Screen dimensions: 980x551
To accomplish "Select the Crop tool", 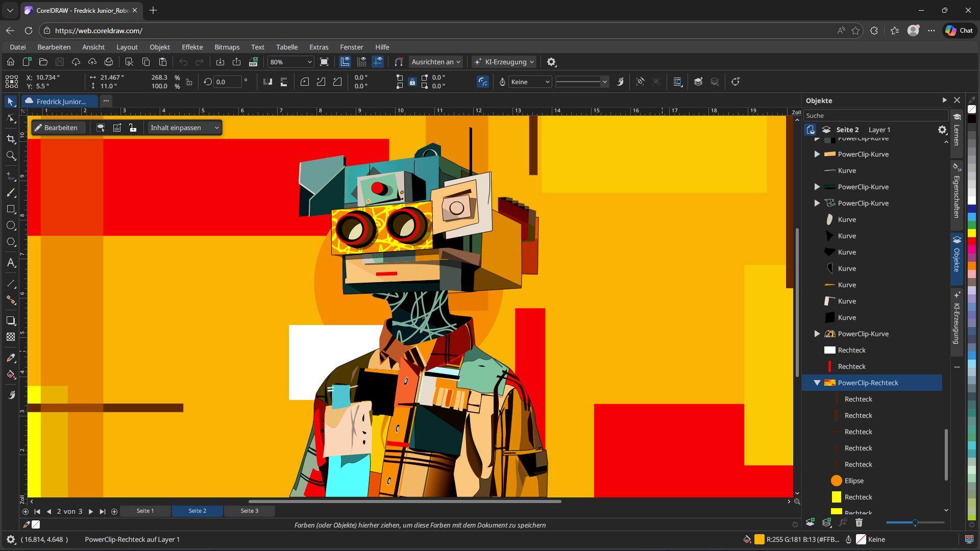I will pos(11,139).
